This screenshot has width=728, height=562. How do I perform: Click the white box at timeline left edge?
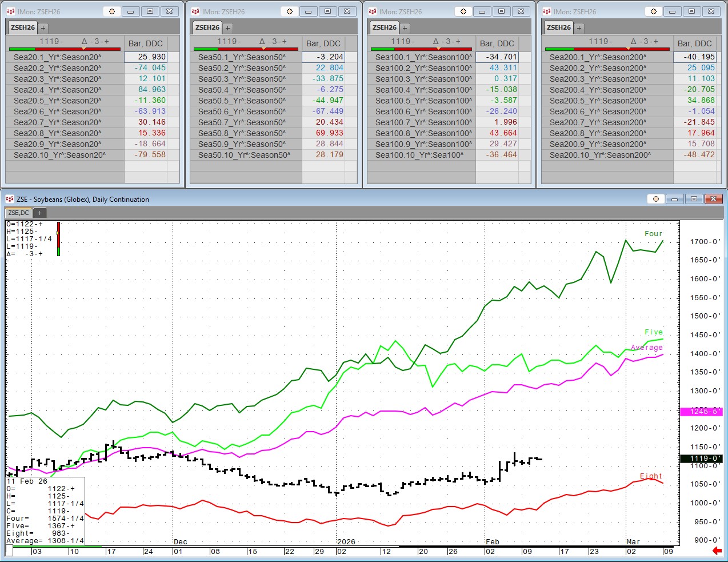click(9, 551)
